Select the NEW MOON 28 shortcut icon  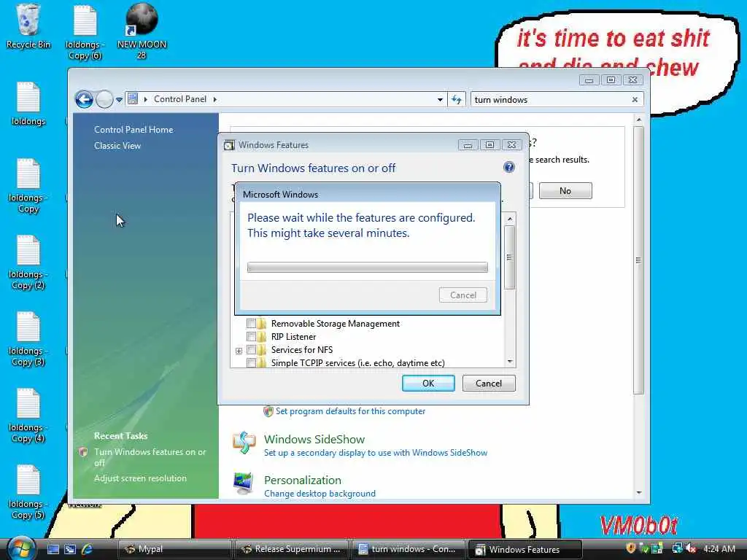point(142,31)
